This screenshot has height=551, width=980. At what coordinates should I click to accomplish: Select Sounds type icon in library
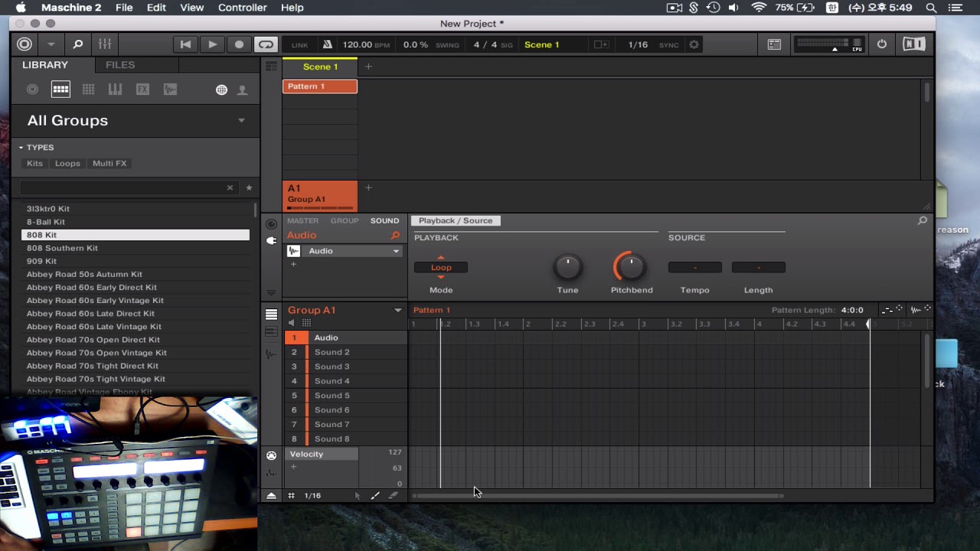point(88,90)
